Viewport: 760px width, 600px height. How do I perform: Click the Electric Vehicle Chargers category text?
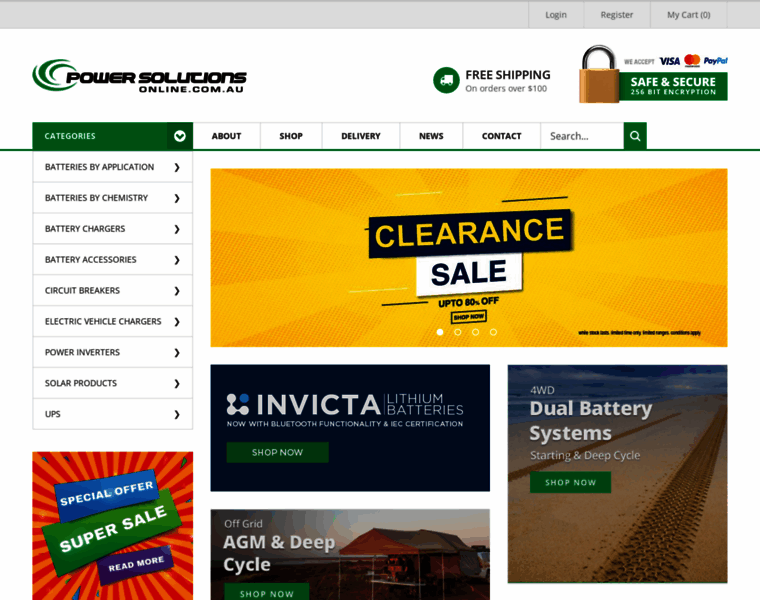pyautogui.click(x=103, y=321)
